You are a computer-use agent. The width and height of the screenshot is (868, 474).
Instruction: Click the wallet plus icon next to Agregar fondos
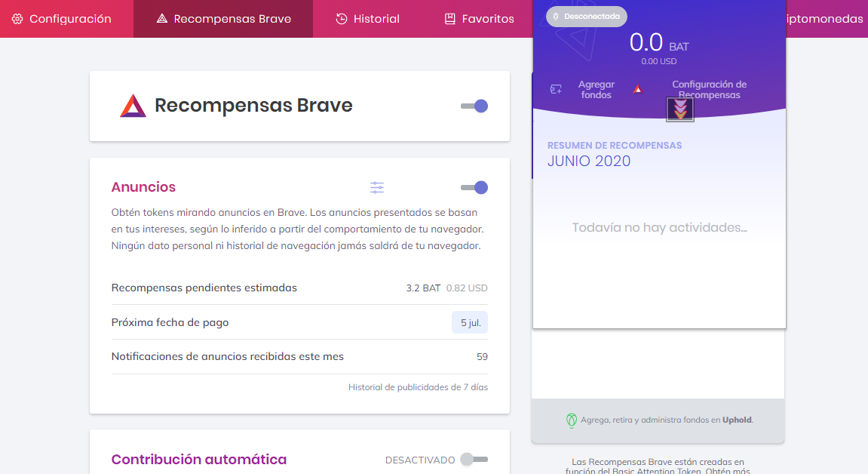tap(556, 89)
